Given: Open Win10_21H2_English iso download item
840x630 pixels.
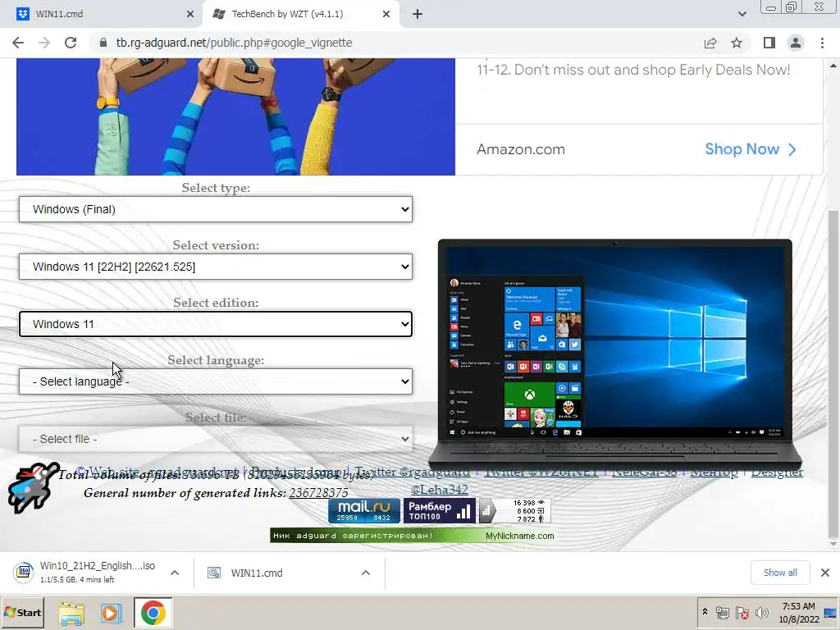Looking at the screenshot, I should tap(85, 572).
